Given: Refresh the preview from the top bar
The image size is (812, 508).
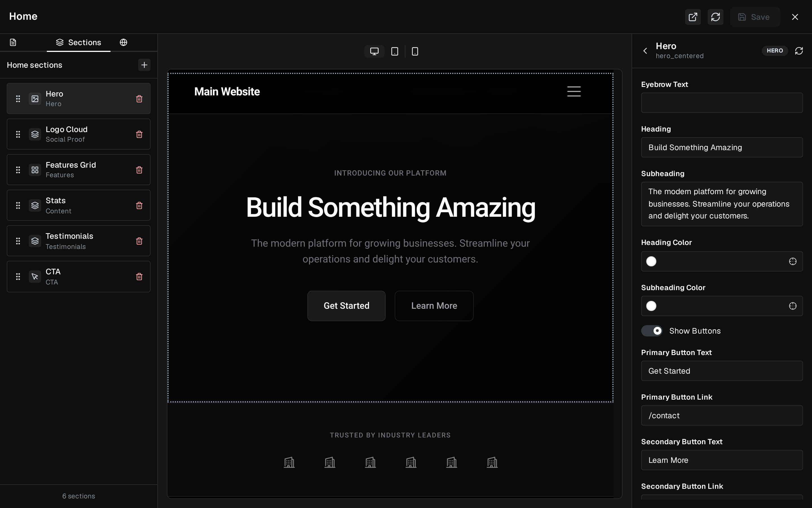Looking at the screenshot, I should [x=715, y=17].
